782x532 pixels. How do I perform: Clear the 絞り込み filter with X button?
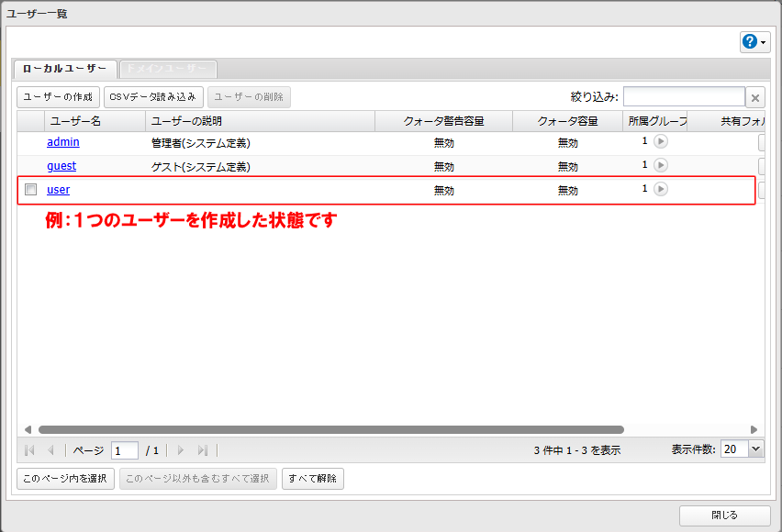coord(755,98)
